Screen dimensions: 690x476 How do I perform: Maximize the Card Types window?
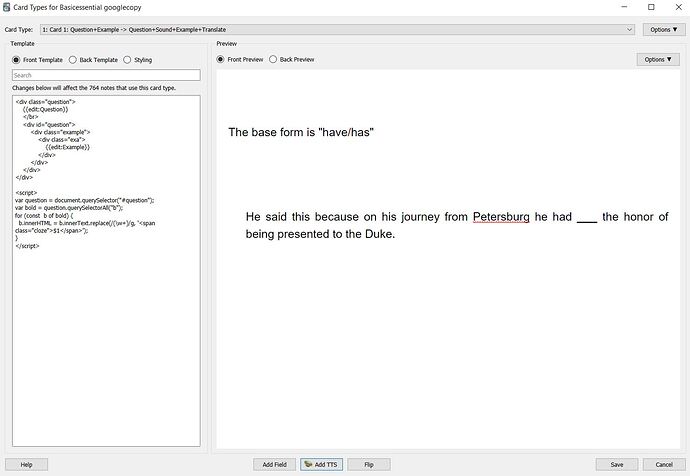(651, 7)
